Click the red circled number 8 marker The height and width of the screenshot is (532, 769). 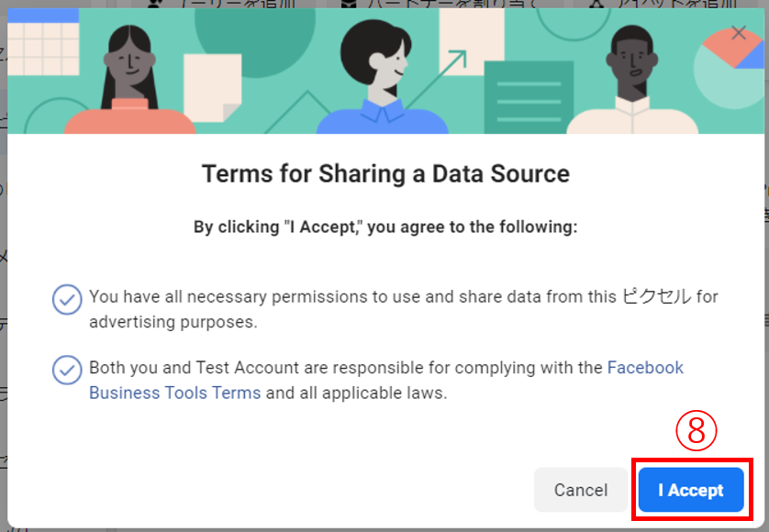tap(696, 431)
